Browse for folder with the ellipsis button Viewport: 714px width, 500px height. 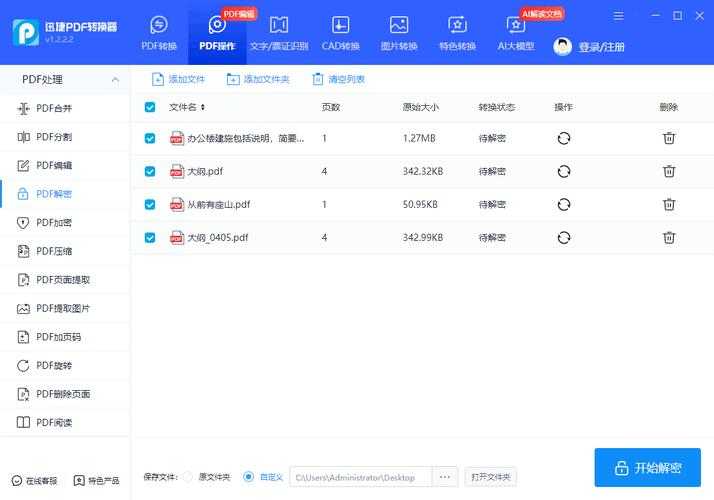pos(445,477)
